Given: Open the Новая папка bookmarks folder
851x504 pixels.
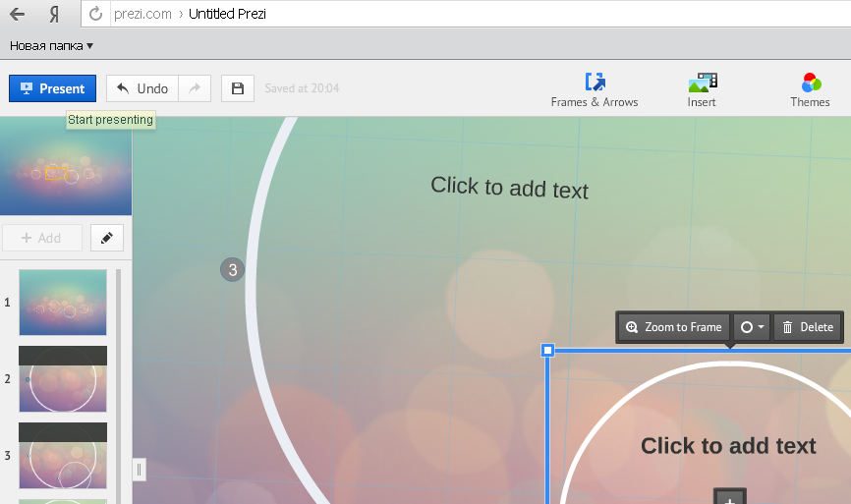Looking at the screenshot, I should 51,46.
